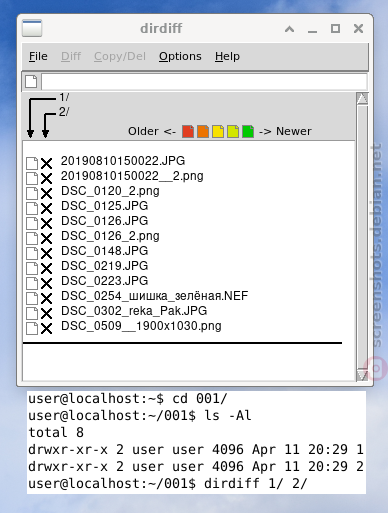Image resolution: width=388 pixels, height=513 pixels.
Task: Select file name DSC_0125.JPG
Action: [x=104, y=206]
